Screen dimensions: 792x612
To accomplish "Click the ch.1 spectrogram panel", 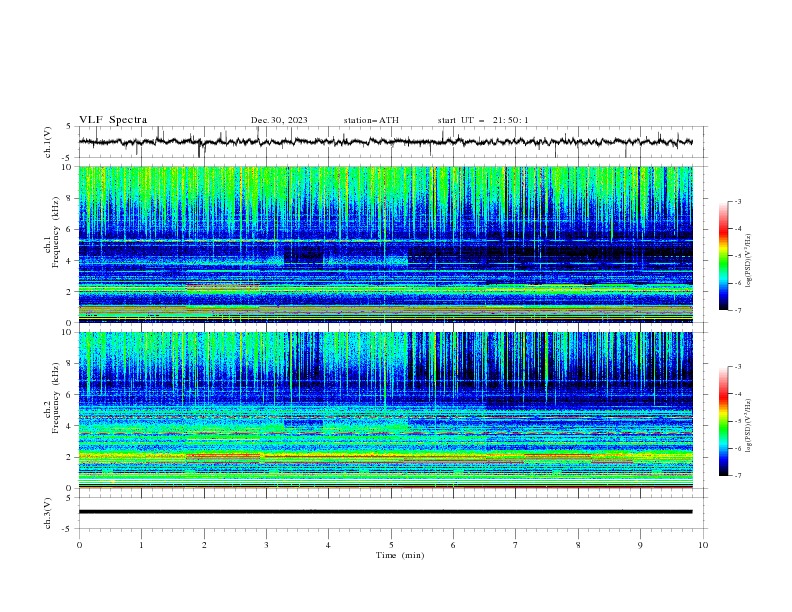I will (386, 244).
